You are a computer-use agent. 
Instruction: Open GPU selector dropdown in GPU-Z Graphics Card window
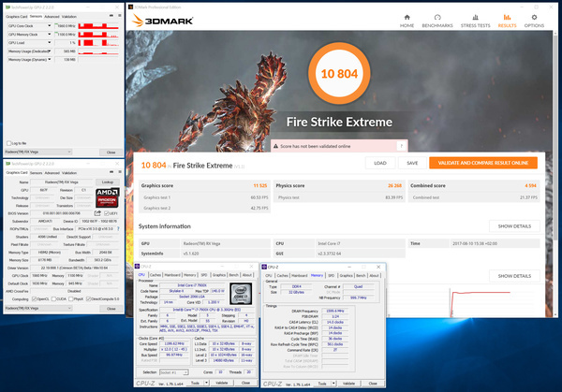pyautogui.click(x=38, y=308)
